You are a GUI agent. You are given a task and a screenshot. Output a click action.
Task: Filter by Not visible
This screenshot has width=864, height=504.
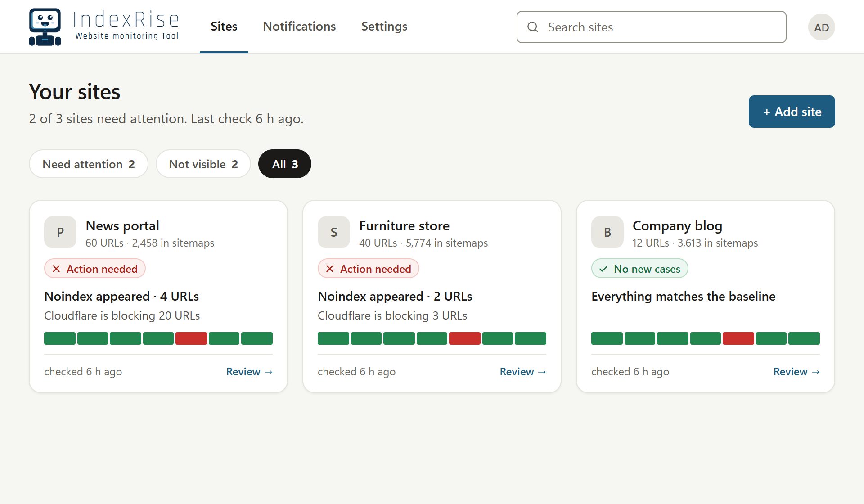coord(203,164)
